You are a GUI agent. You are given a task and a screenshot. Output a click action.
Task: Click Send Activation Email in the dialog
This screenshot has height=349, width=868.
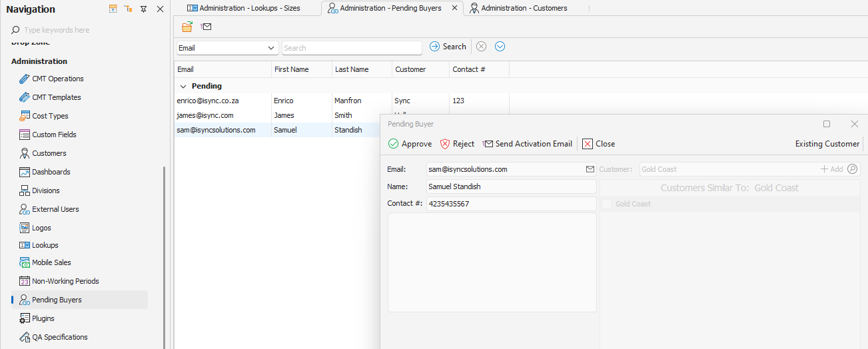[528, 144]
